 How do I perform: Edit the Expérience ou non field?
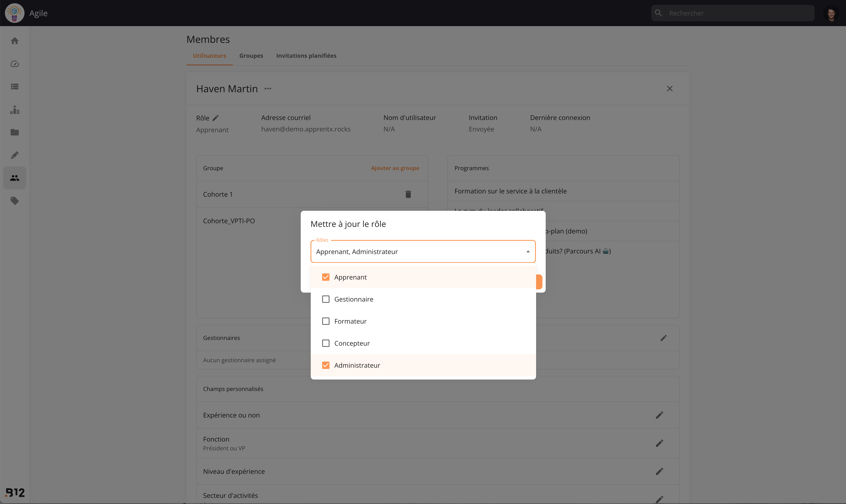659,415
